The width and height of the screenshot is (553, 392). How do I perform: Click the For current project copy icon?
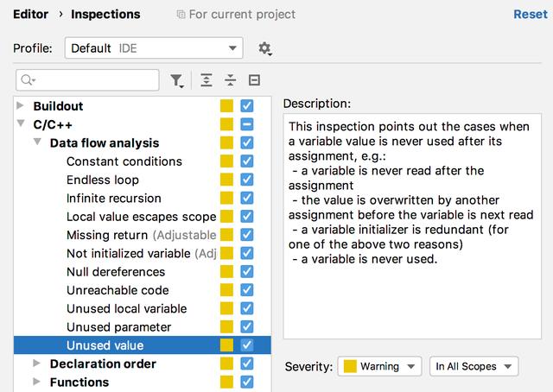click(181, 15)
